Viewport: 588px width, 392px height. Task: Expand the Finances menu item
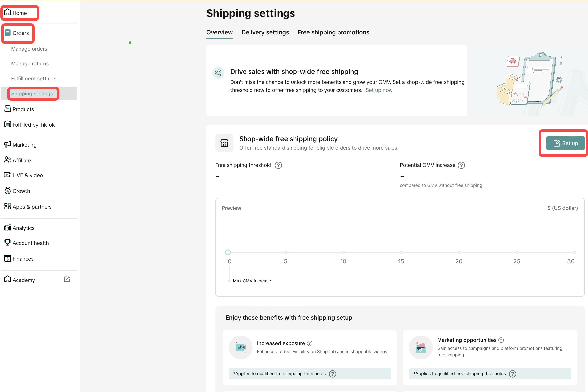coord(23,259)
